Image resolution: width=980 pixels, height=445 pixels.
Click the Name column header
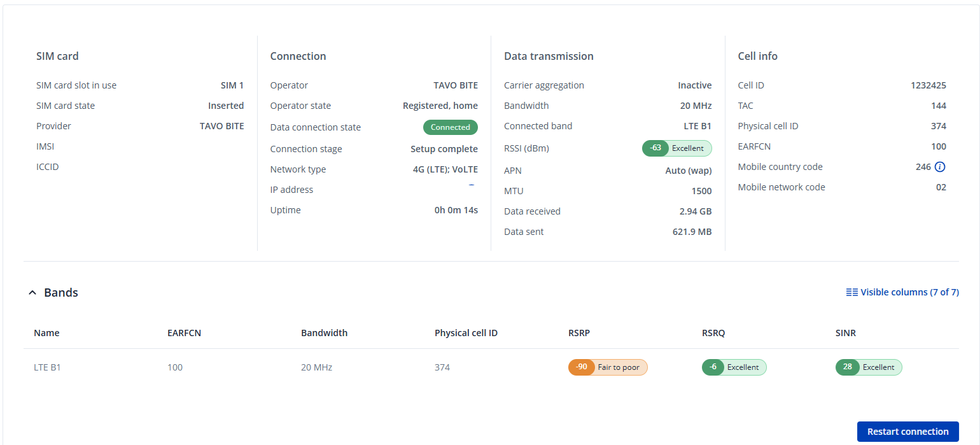click(x=46, y=333)
